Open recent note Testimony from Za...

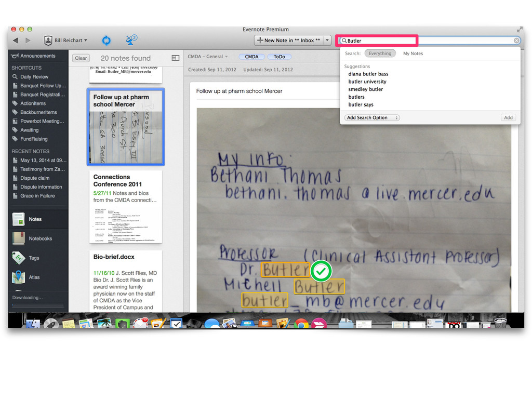click(38, 169)
